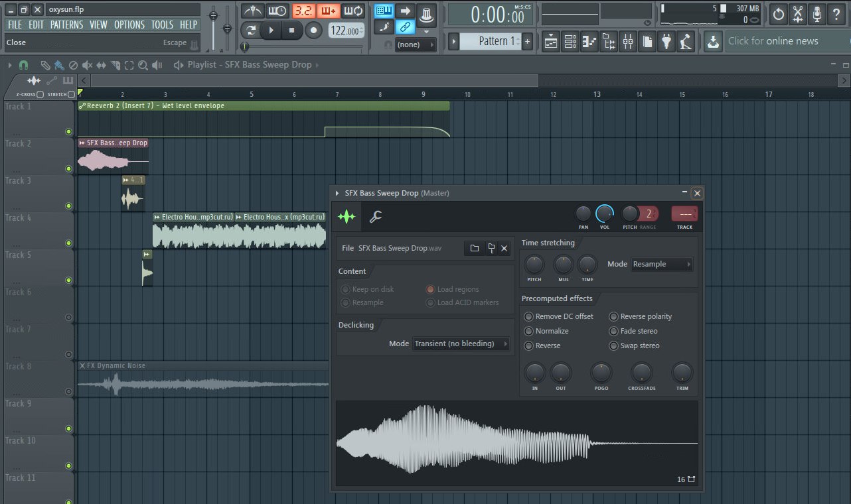
Task: Open the Playlist view button
Action: (x=550, y=42)
